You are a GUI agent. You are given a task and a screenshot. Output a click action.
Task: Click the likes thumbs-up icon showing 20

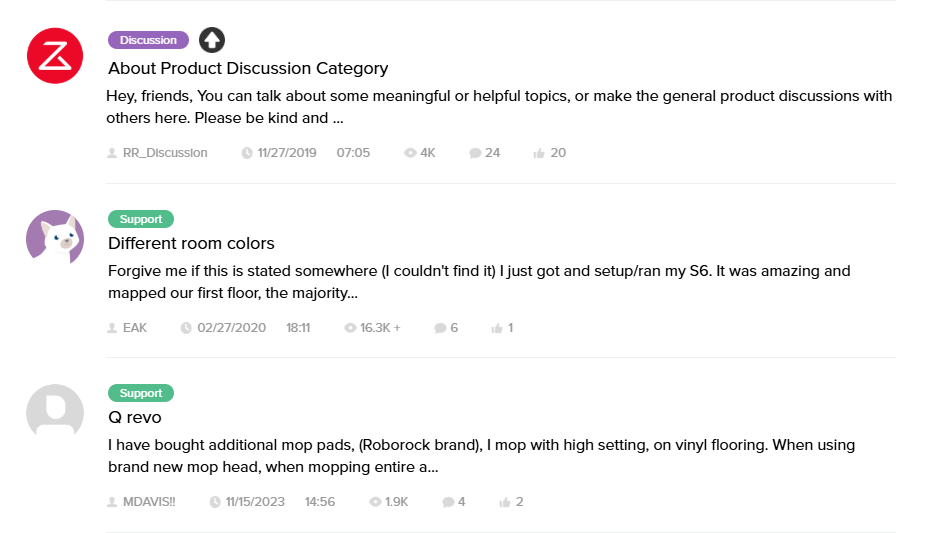[539, 153]
